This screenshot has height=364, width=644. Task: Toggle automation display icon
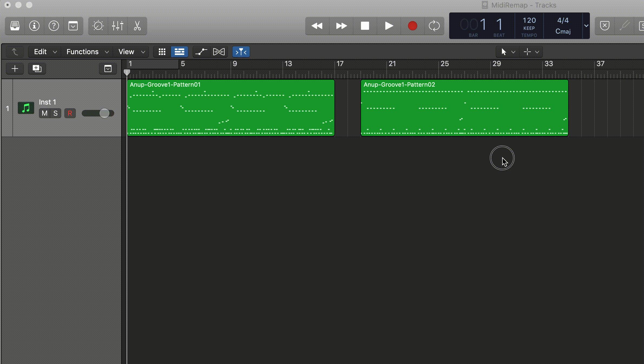pos(201,52)
